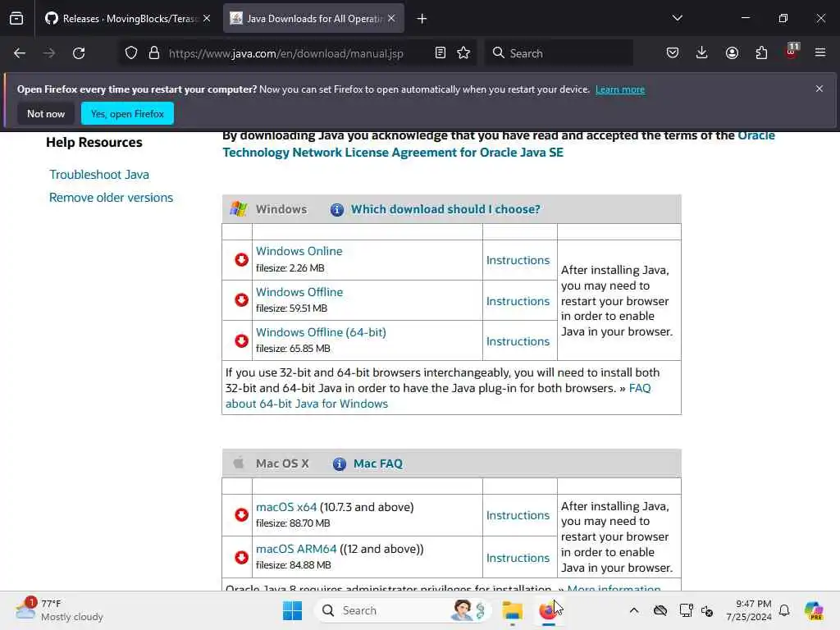Click the macOS x64 download link
Screen dimensions: 840x630
pos(286,507)
